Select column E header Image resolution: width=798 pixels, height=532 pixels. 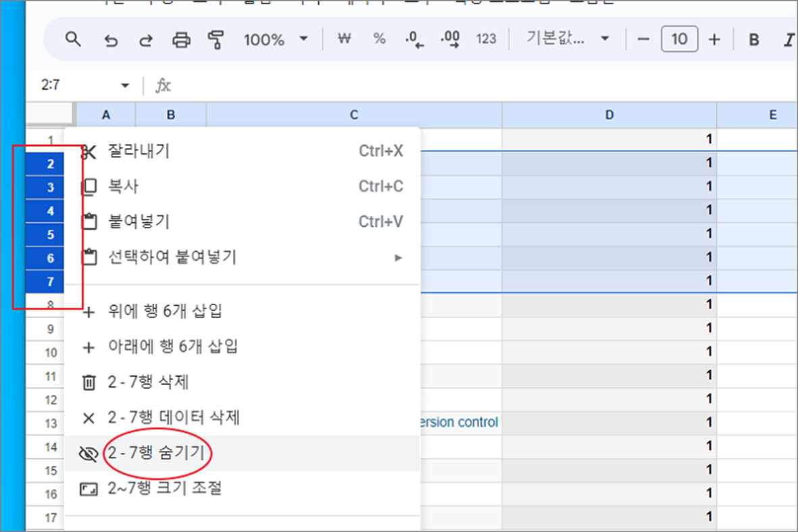757,115
